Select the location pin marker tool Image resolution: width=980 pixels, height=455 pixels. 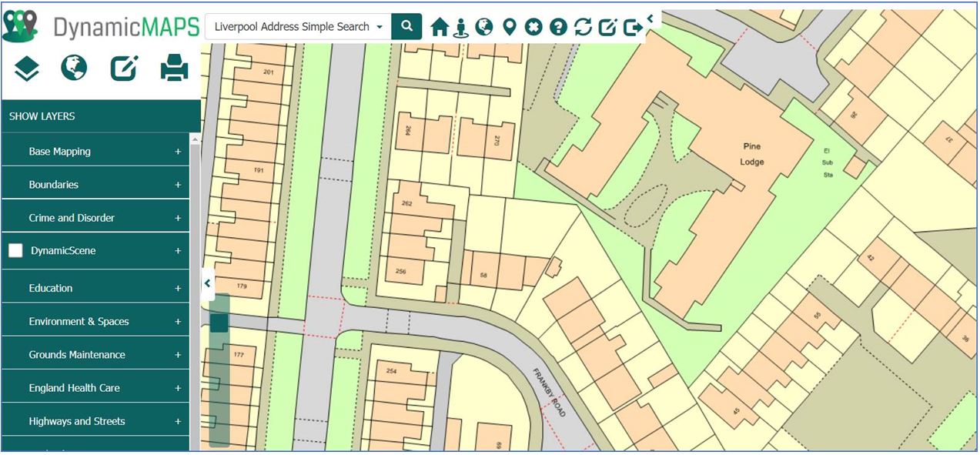click(x=509, y=28)
